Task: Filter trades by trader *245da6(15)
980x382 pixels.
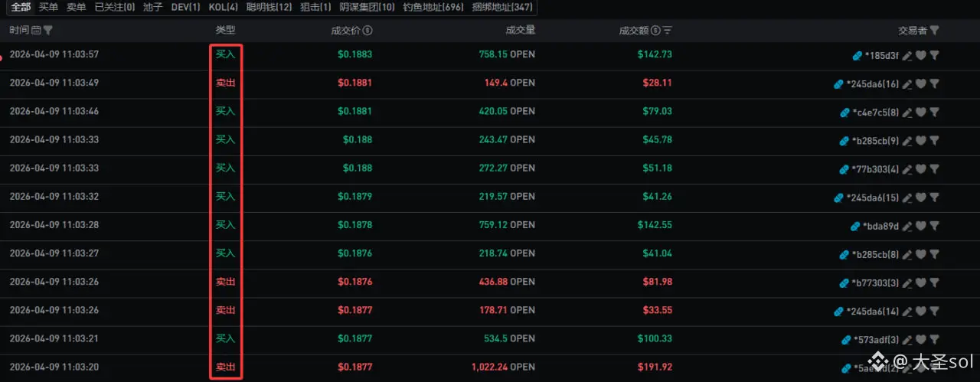Action: click(x=934, y=198)
